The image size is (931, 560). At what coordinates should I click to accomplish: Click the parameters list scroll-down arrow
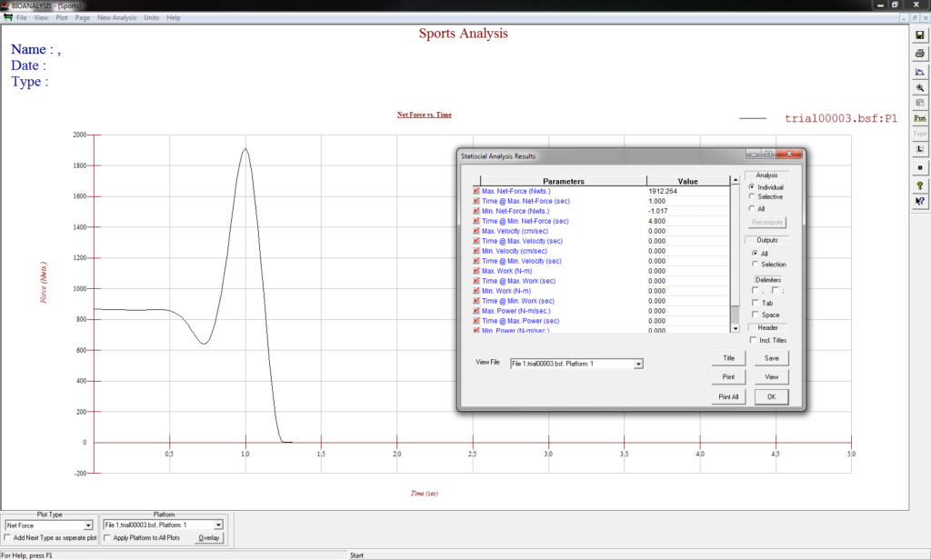[x=735, y=328]
